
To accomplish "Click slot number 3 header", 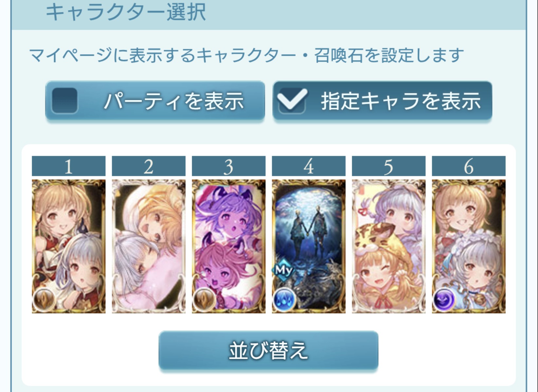I will [229, 166].
